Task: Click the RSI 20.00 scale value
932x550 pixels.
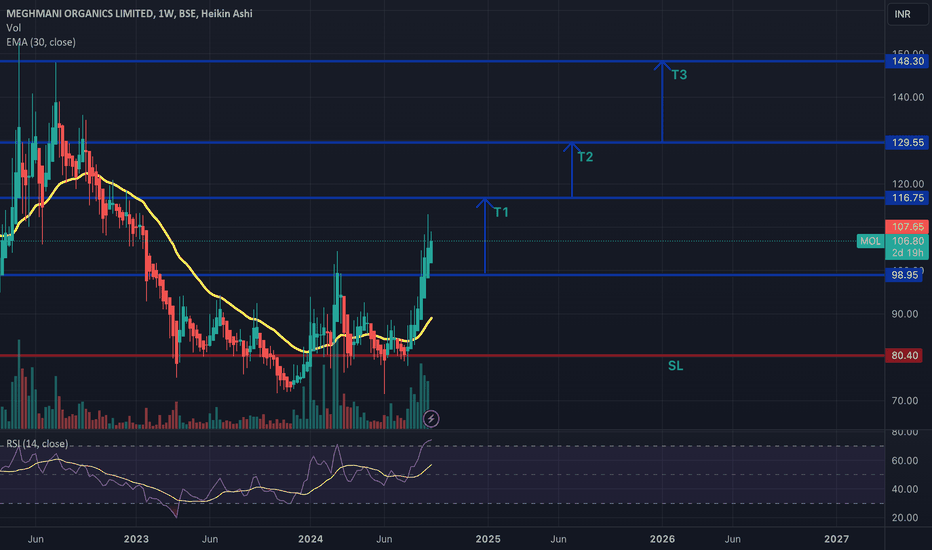Action: point(905,518)
